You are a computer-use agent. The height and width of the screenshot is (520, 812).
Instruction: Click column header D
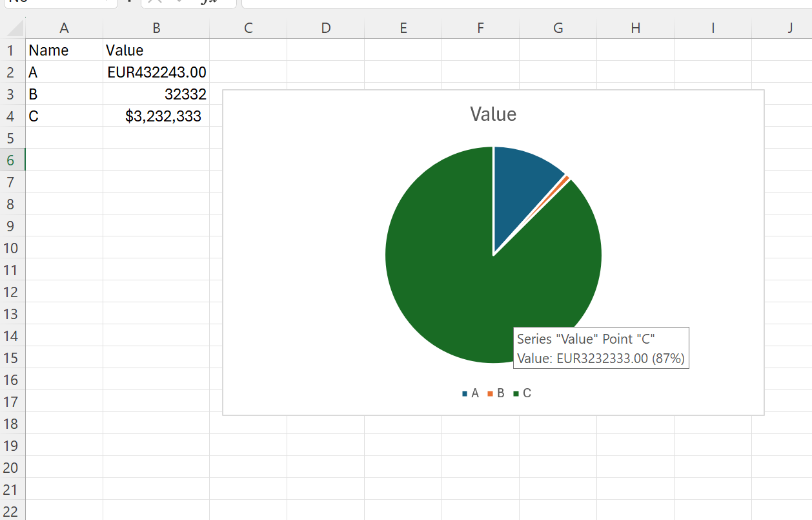pos(325,28)
